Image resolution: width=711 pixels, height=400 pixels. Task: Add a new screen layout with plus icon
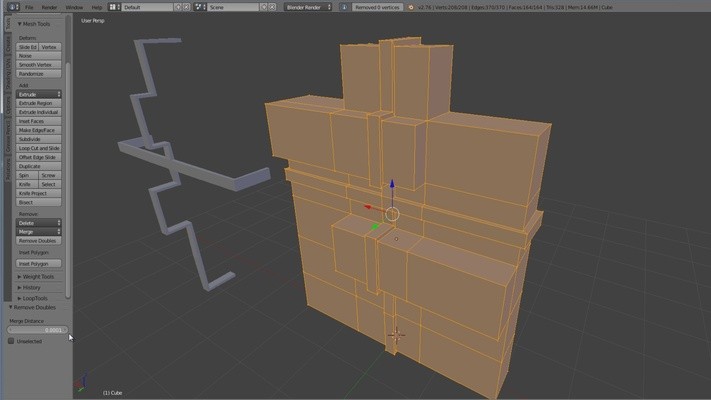tap(178, 7)
